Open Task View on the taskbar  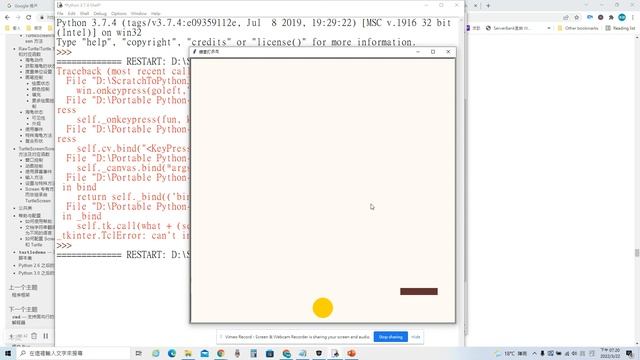click(139, 353)
